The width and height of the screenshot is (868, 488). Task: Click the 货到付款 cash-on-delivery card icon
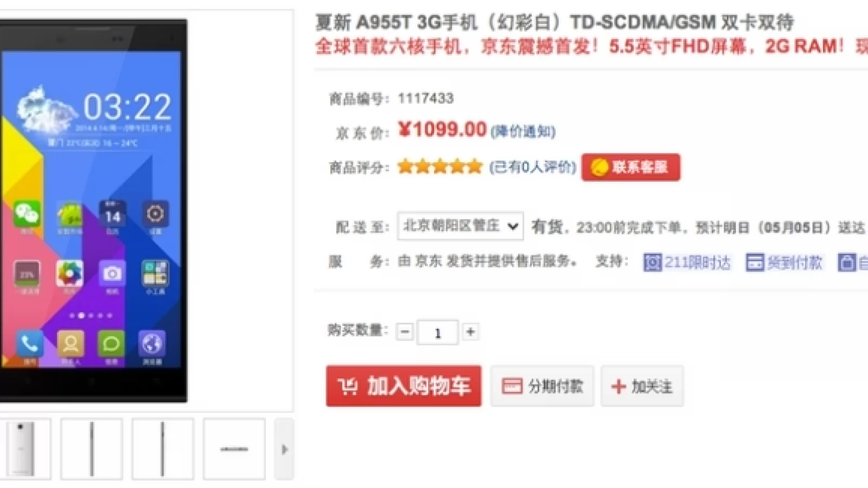[x=755, y=262]
